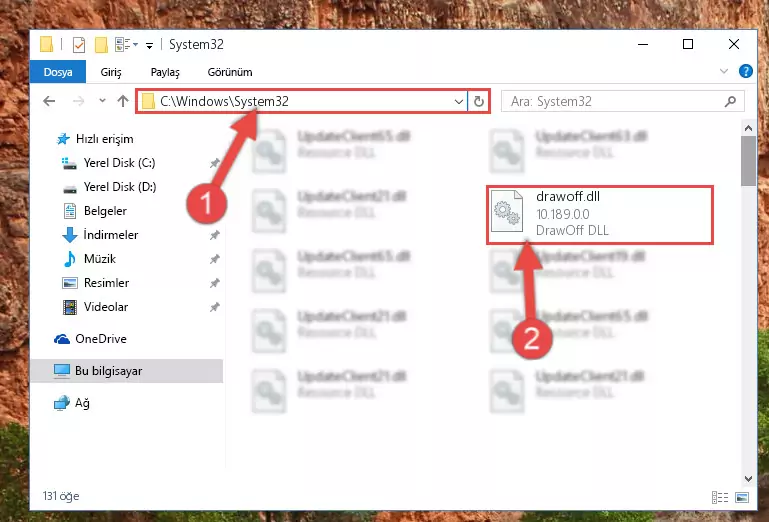769x522 pixels.
Task: Switch to details view in status bar
Action: [719, 497]
